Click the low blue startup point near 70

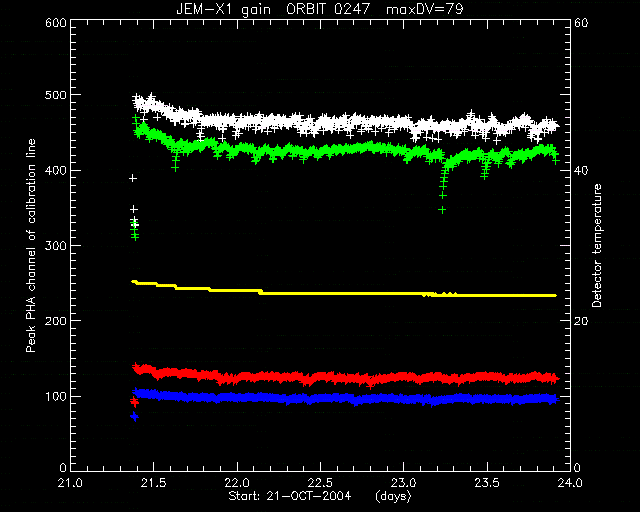(134, 416)
